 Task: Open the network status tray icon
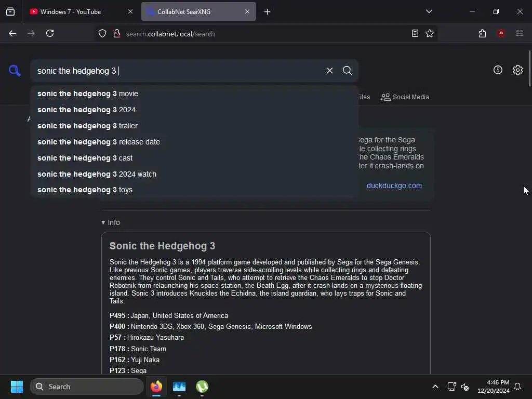click(x=451, y=387)
